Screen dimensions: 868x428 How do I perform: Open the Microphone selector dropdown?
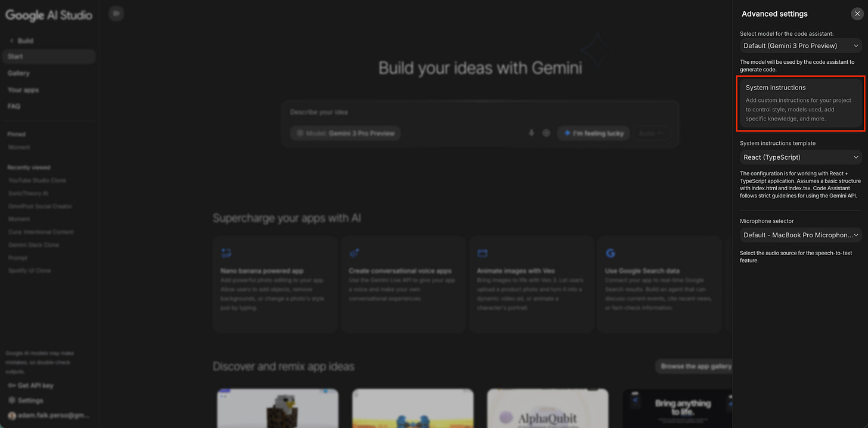[x=801, y=235]
